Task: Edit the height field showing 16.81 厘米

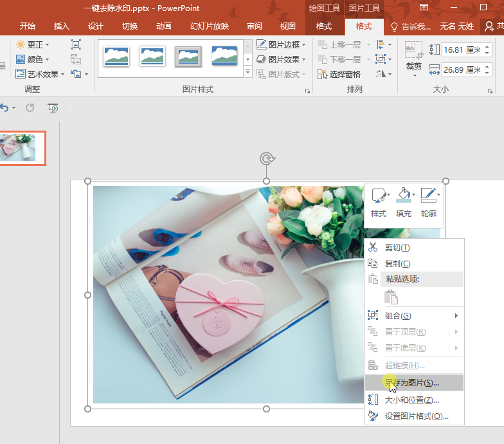Action: 462,50
